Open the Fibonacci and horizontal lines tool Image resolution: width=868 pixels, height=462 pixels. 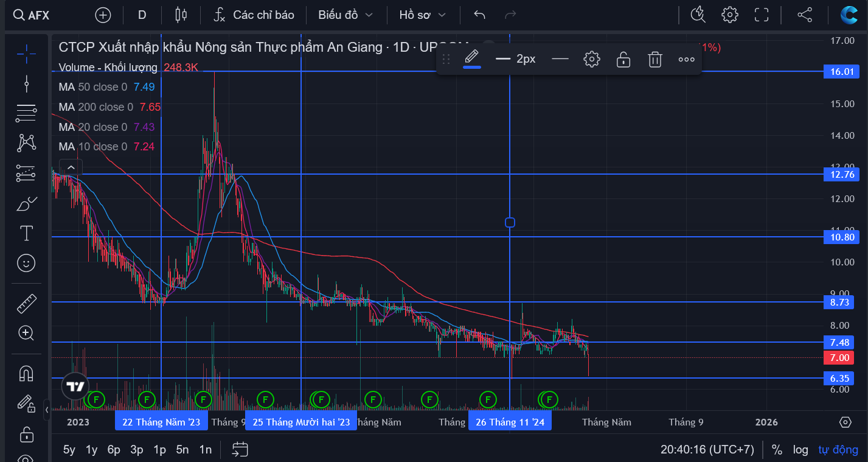tap(26, 113)
